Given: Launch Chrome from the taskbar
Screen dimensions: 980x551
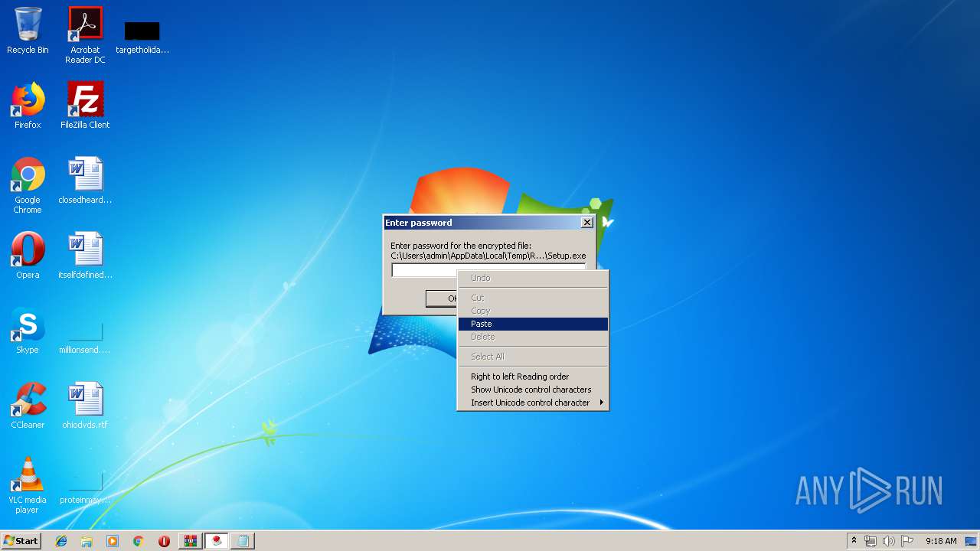Looking at the screenshot, I should (138, 541).
